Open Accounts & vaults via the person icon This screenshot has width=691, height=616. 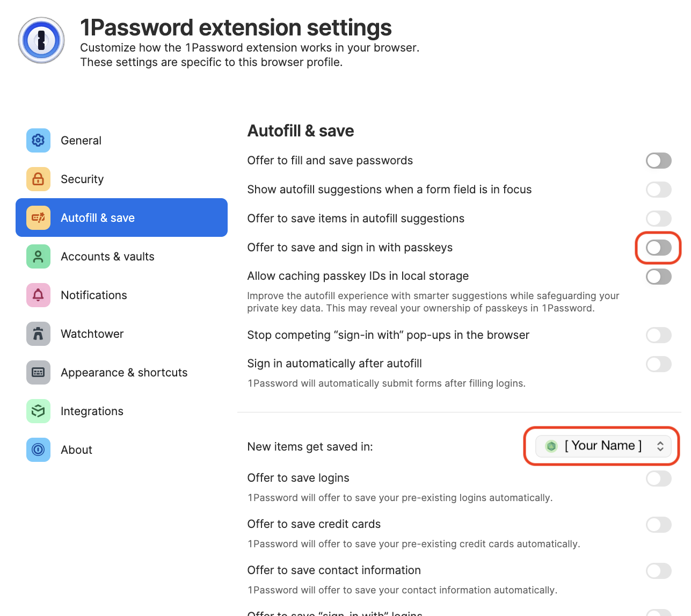pyautogui.click(x=38, y=256)
